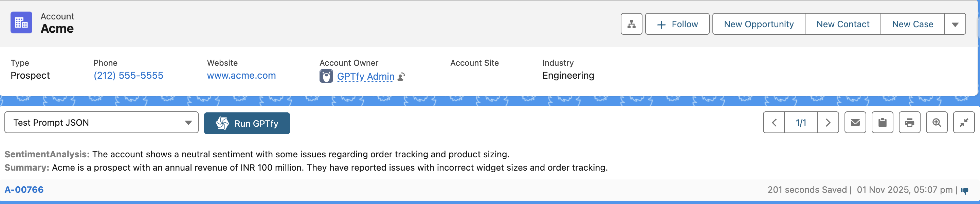Screen dimensions: 980x204
Task: Click the GPTfy Admin owner avatar
Action: pos(326,76)
